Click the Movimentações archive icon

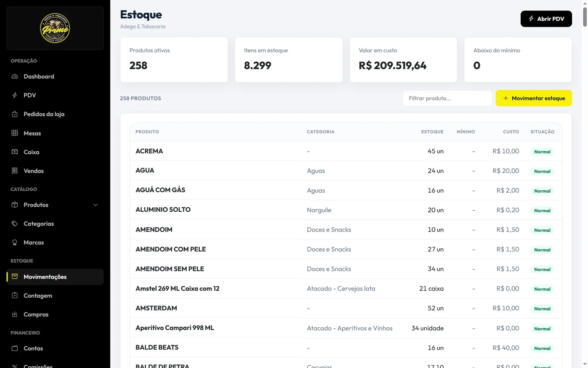[x=15, y=276]
